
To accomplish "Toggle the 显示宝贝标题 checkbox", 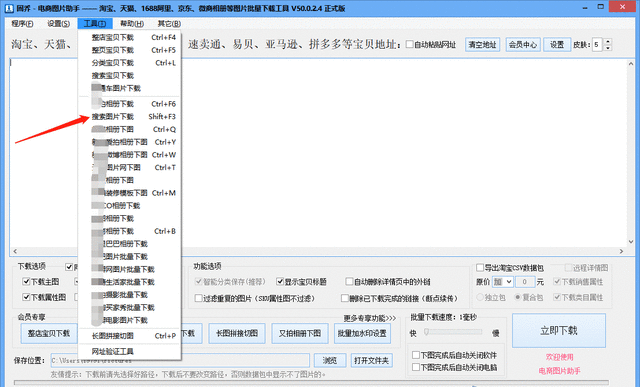I will [x=280, y=281].
